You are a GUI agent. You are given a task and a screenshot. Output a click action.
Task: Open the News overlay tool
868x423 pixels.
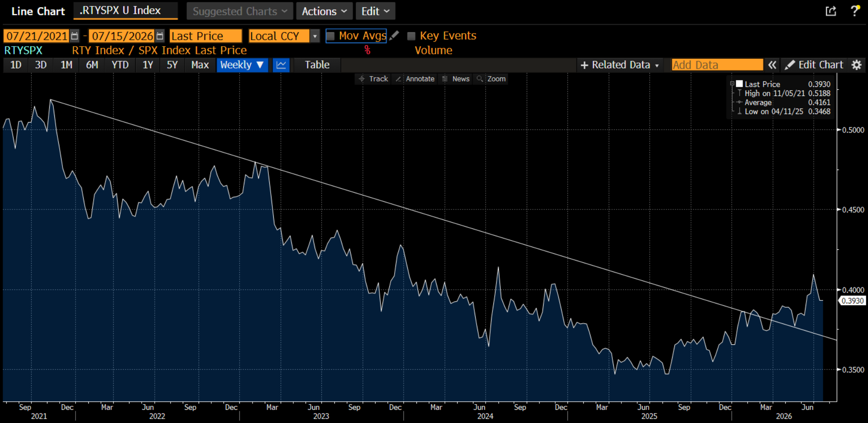click(x=456, y=79)
